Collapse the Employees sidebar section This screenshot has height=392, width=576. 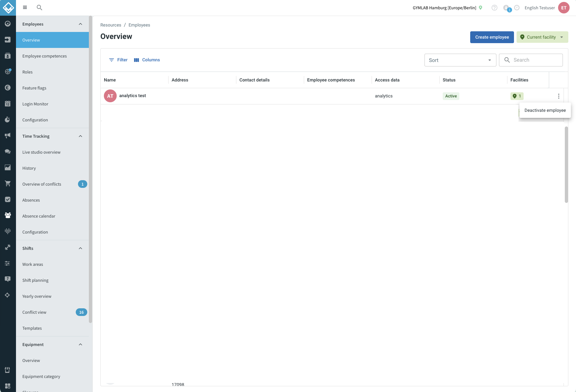tap(81, 24)
